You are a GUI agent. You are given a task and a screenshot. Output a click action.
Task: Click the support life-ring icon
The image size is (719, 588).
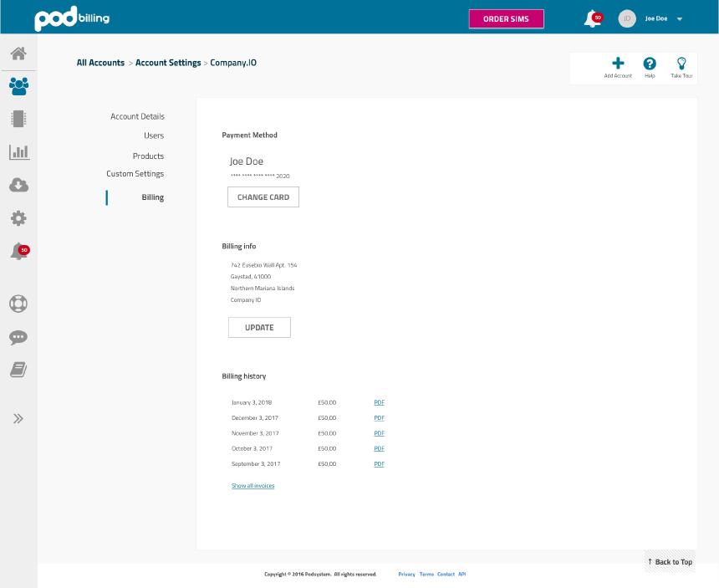coord(18,304)
